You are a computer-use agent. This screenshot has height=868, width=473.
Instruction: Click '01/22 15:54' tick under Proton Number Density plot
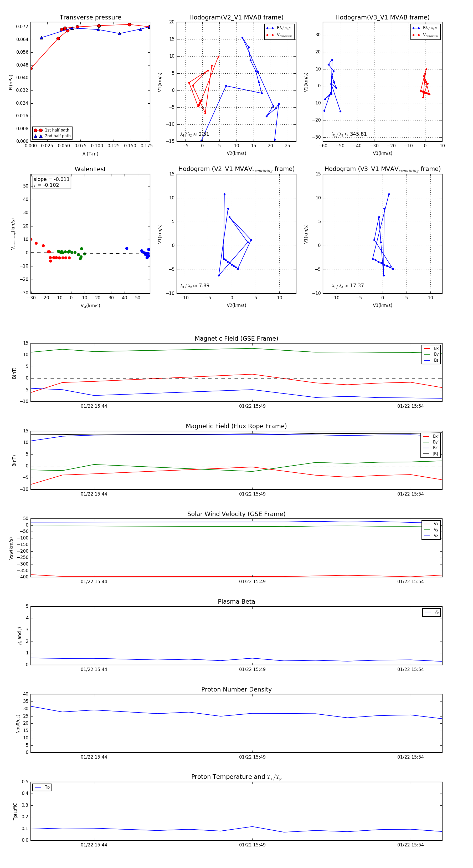pyautogui.click(x=410, y=757)
